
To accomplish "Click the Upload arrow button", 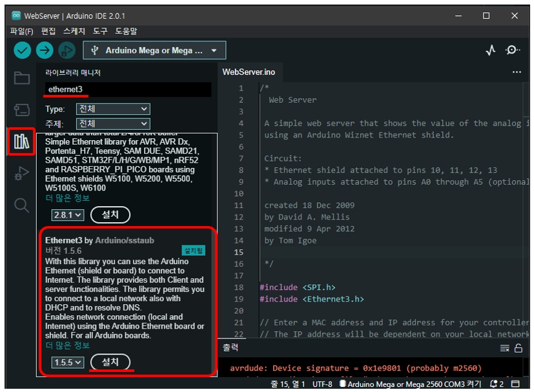I will click(45, 50).
